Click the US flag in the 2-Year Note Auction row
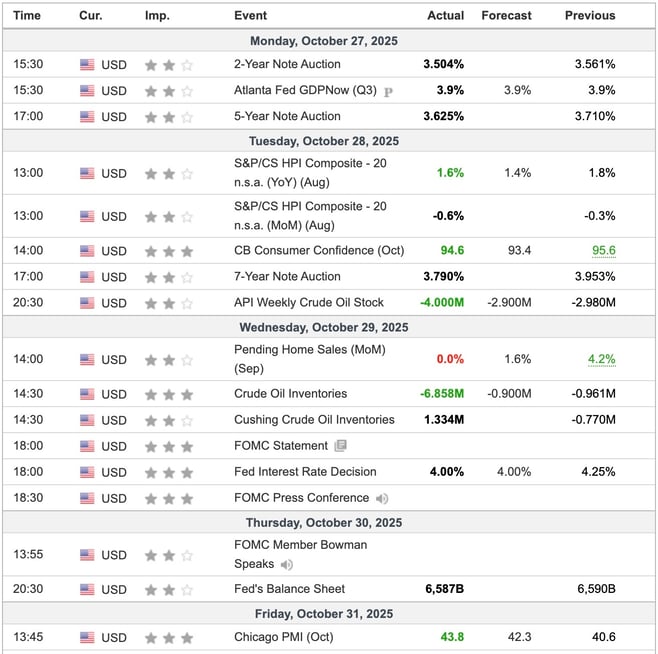 click(x=87, y=64)
